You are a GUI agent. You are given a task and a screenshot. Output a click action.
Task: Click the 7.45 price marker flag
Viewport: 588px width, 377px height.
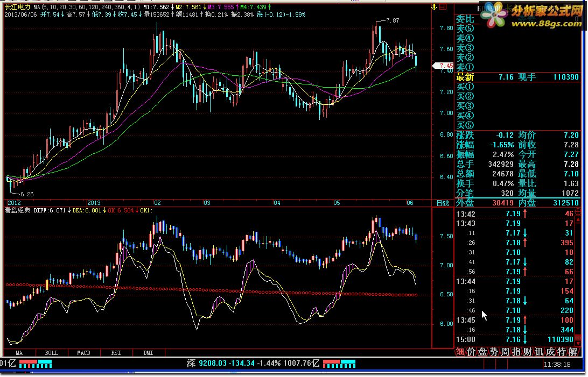click(443, 66)
